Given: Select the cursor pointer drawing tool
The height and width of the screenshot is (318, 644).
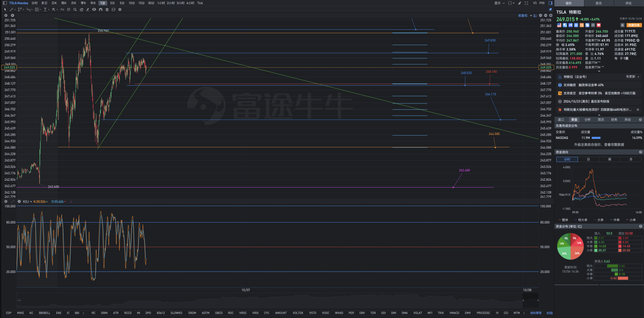Looking at the screenshot, I should click(x=5, y=9).
